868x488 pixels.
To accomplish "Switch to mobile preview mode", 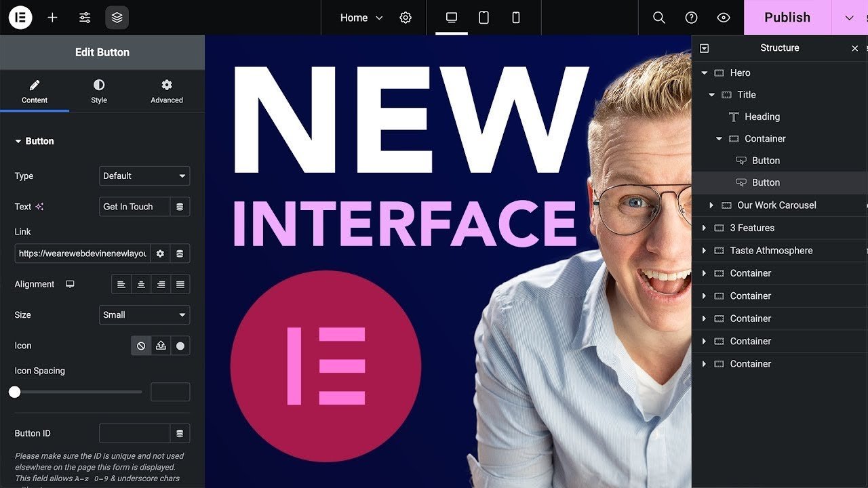I will [516, 18].
